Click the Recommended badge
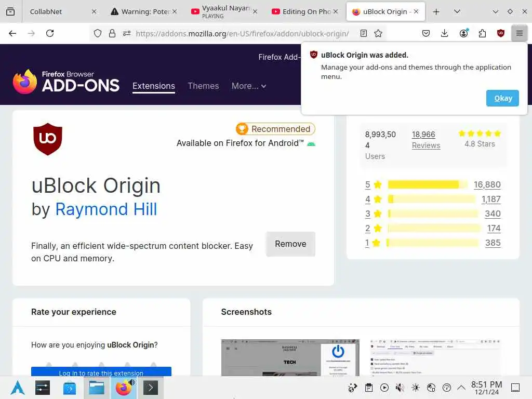 (275, 129)
